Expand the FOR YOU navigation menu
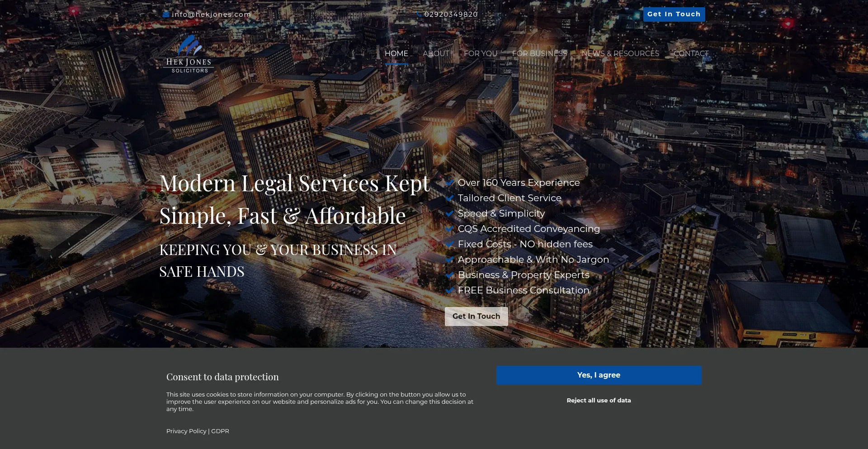868x449 pixels. tap(480, 53)
